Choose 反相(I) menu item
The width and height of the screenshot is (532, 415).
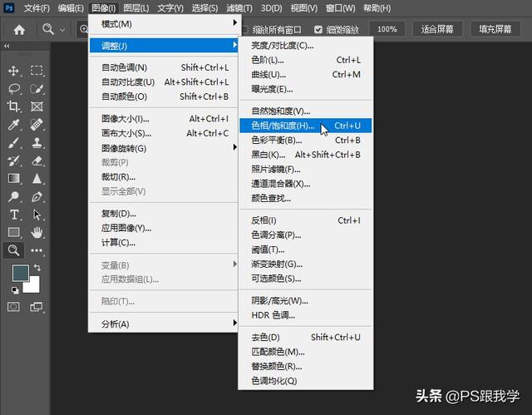coord(306,220)
